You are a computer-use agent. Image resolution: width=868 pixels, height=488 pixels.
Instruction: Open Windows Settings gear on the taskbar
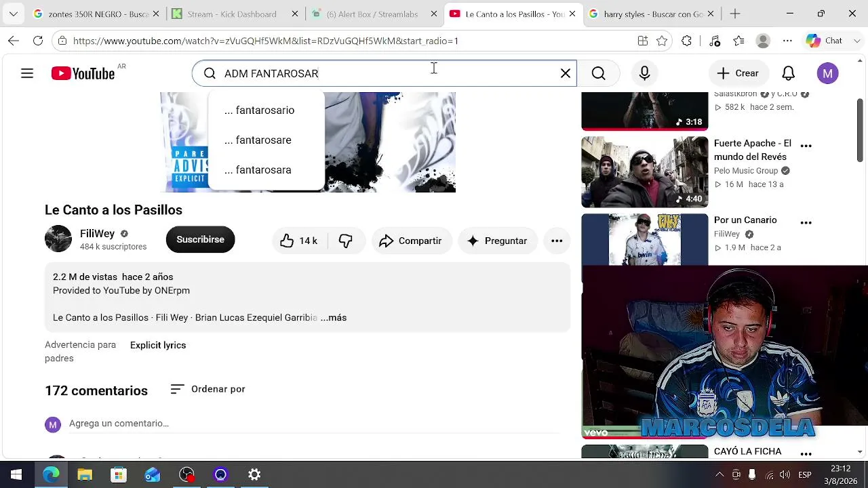coord(254,474)
